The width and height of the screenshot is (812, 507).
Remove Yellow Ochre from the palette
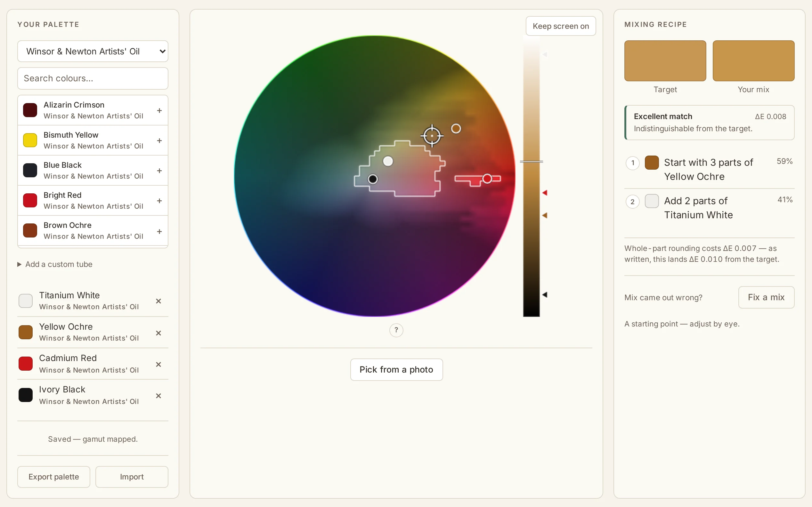click(x=158, y=333)
